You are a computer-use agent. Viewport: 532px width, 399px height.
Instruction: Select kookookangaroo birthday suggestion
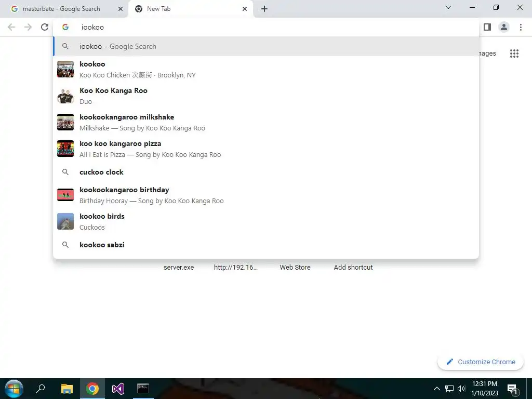point(266,195)
